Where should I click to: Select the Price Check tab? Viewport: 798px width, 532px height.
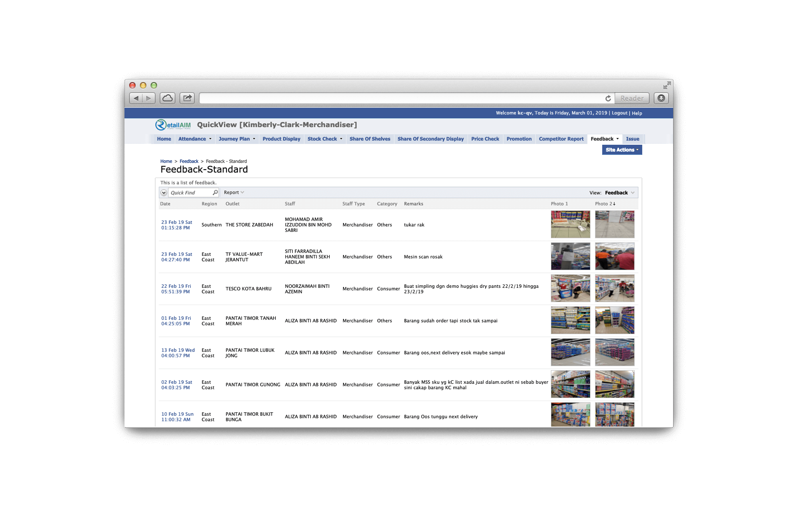(485, 139)
